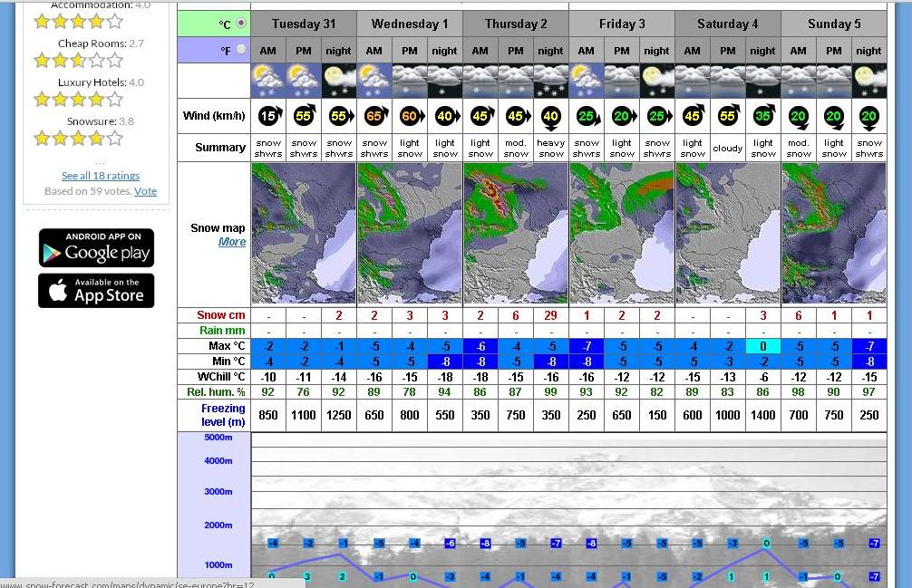This screenshot has width=912, height=588.
Task: Click the Saturday PM wind 55 icon
Action: tap(729, 116)
